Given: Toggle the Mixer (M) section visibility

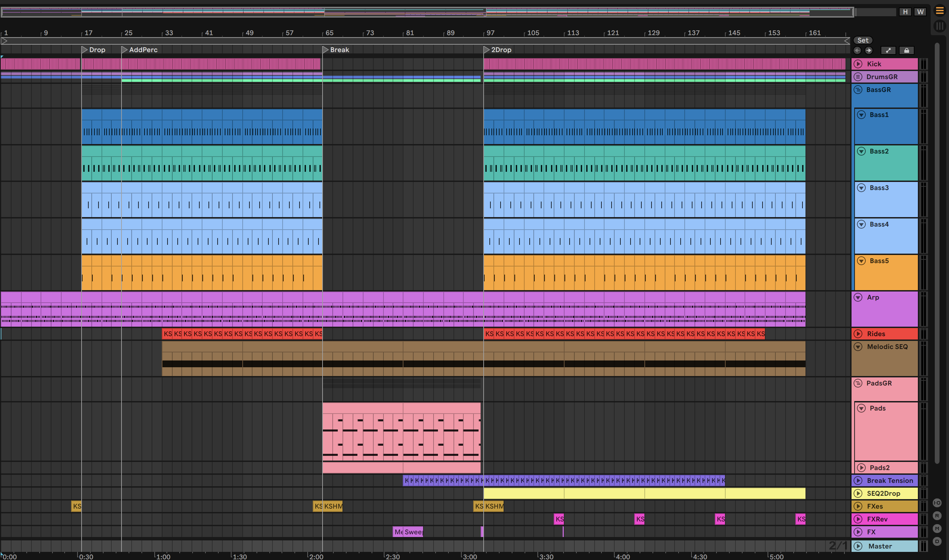Looking at the screenshot, I should coord(937,528).
